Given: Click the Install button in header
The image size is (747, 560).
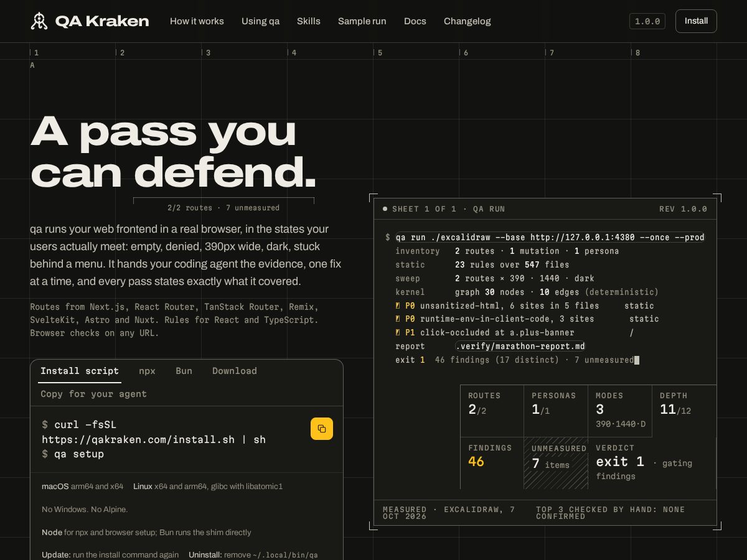Looking at the screenshot, I should point(696,21).
